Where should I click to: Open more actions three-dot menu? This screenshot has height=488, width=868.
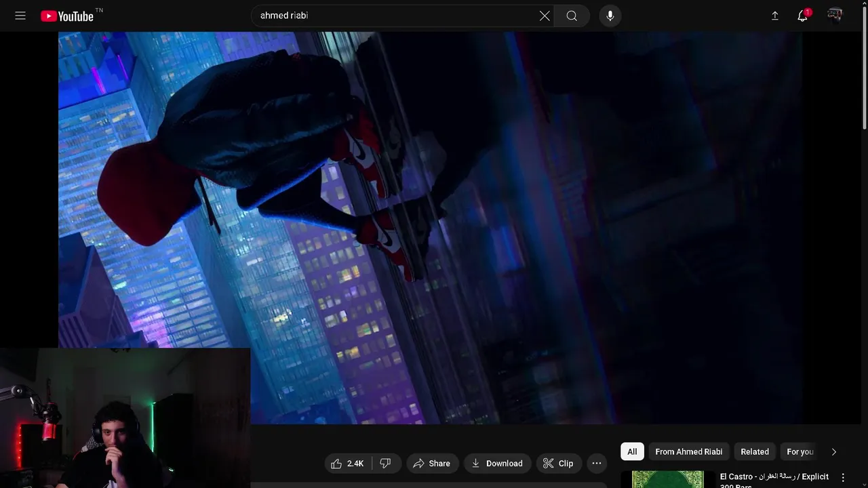coord(597,464)
